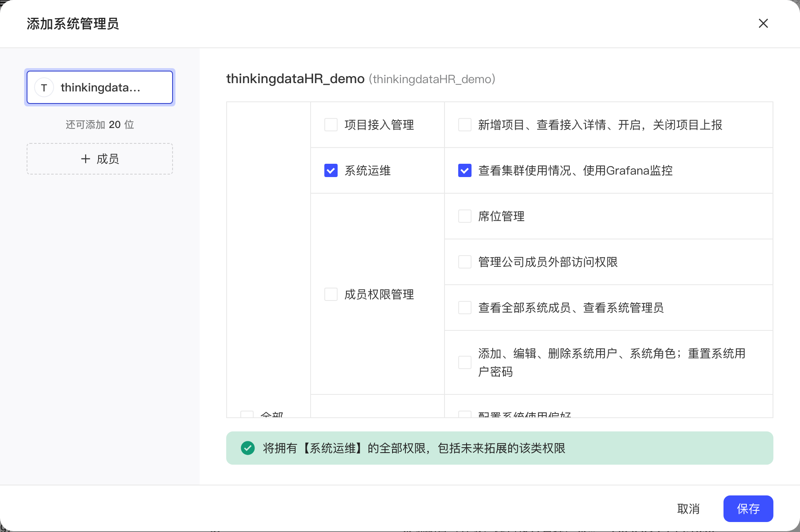Check the 成员权限管理 group checkbox
Screen dimensions: 800x532
tap(331, 294)
